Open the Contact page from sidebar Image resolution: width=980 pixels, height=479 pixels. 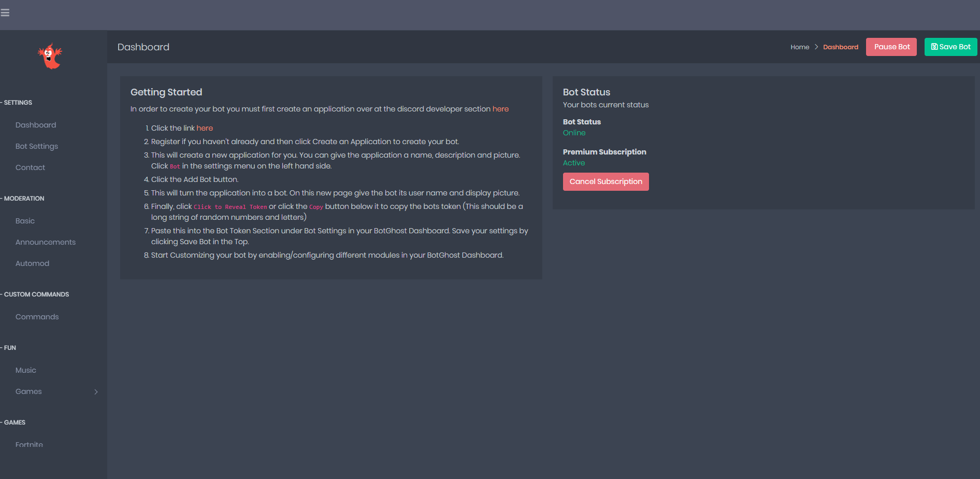(30, 167)
